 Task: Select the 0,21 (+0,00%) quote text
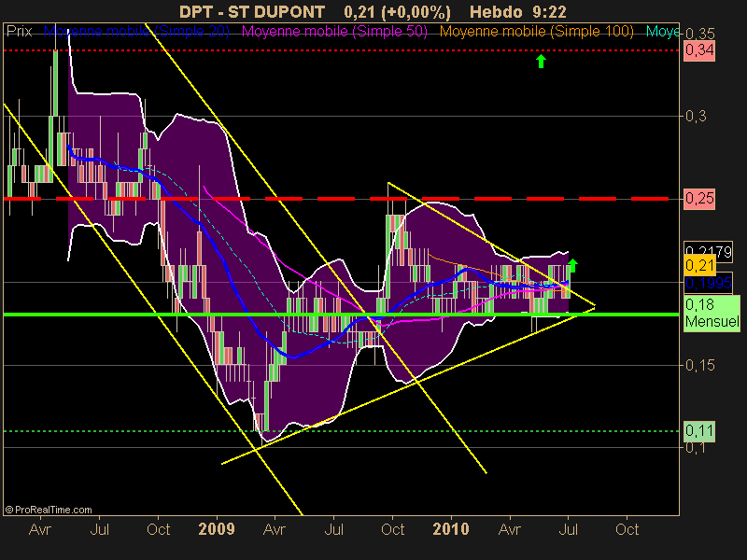point(397,12)
